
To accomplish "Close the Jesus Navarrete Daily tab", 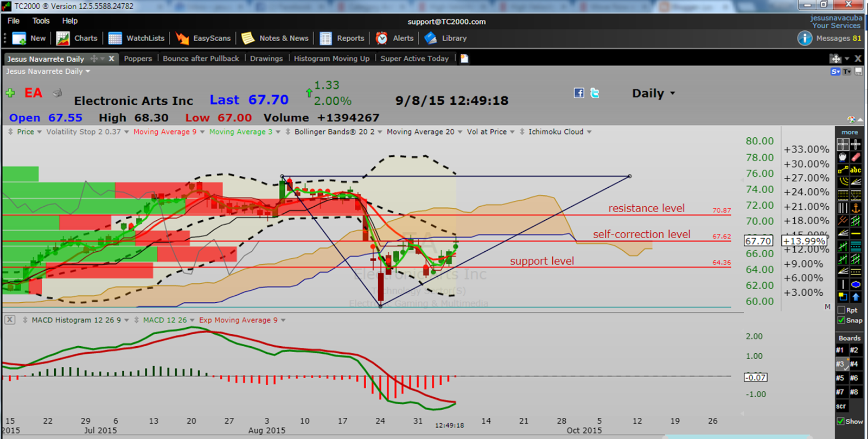I will pos(112,59).
